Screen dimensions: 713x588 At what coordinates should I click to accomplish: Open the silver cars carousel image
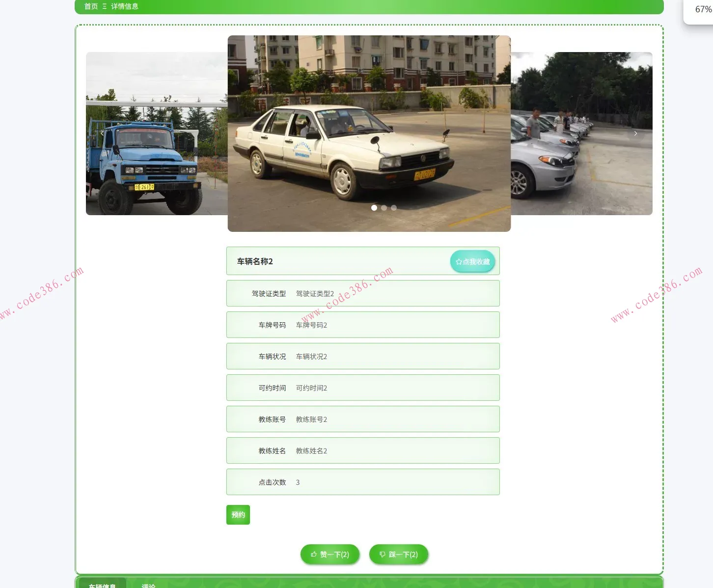tap(581, 134)
